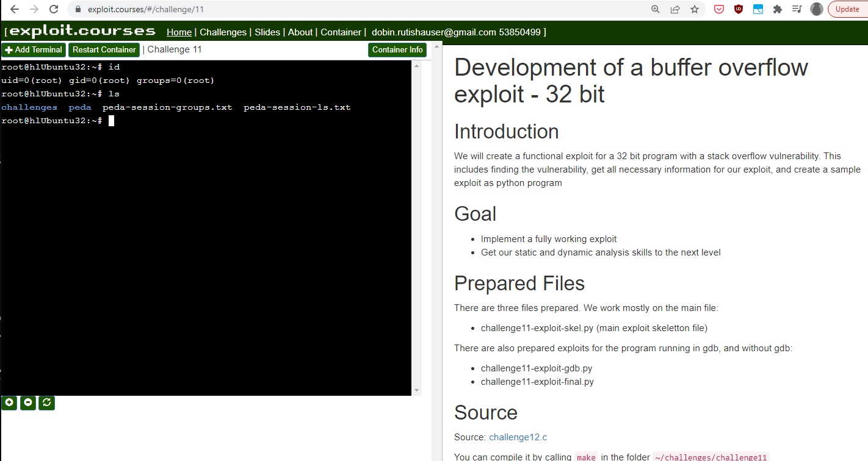Expand the Container menu entry
868x461 pixels.
tap(341, 32)
